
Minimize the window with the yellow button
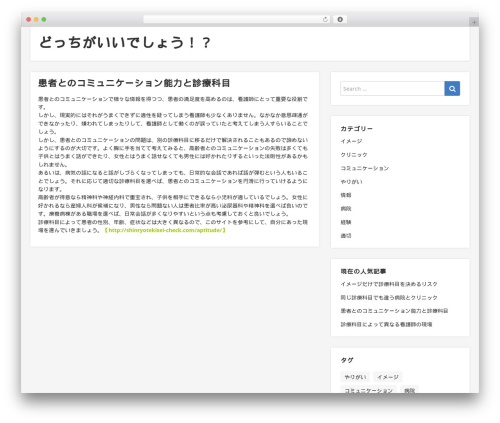tap(36, 20)
